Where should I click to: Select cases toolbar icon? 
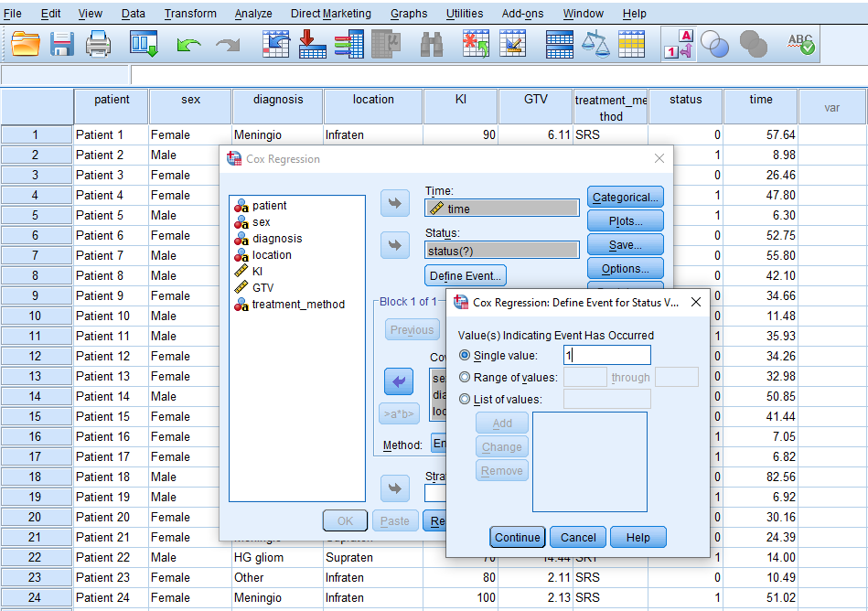click(632, 44)
